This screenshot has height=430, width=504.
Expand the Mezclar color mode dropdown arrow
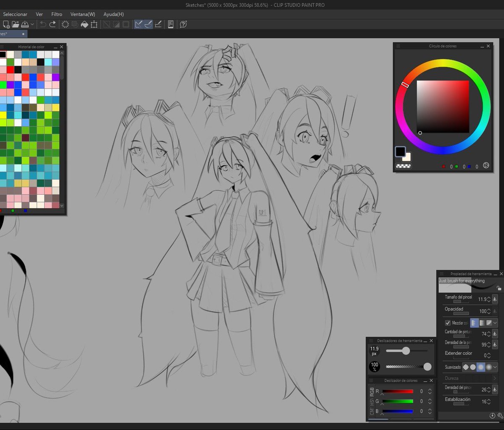pyautogui.click(x=496, y=323)
